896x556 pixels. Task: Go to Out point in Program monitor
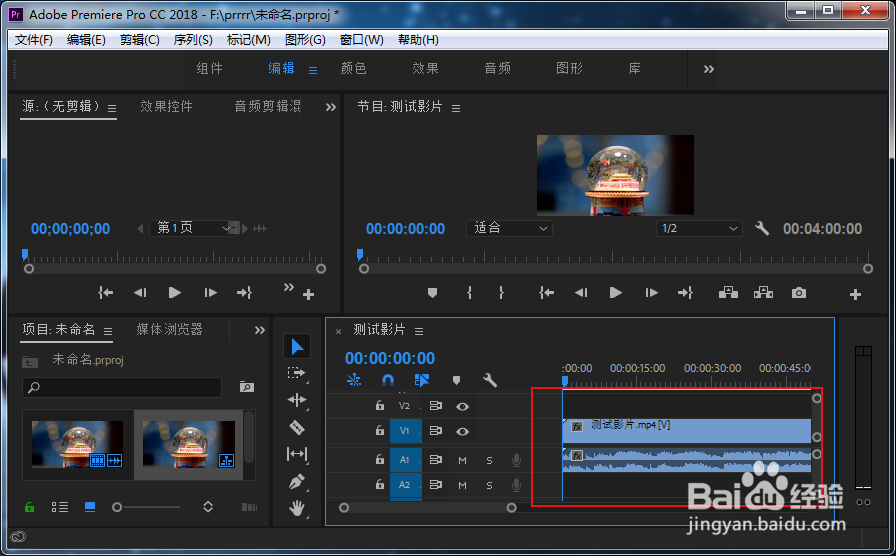685,293
